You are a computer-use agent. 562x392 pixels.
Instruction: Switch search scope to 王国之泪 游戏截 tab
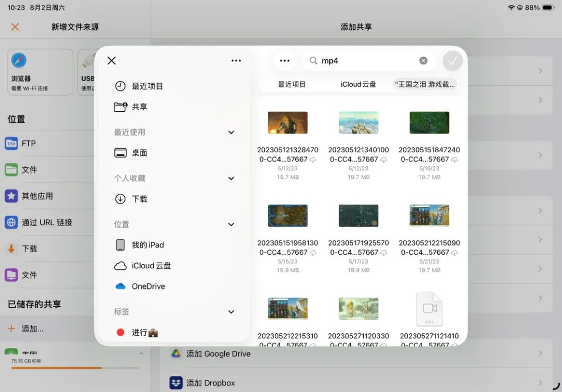(425, 85)
